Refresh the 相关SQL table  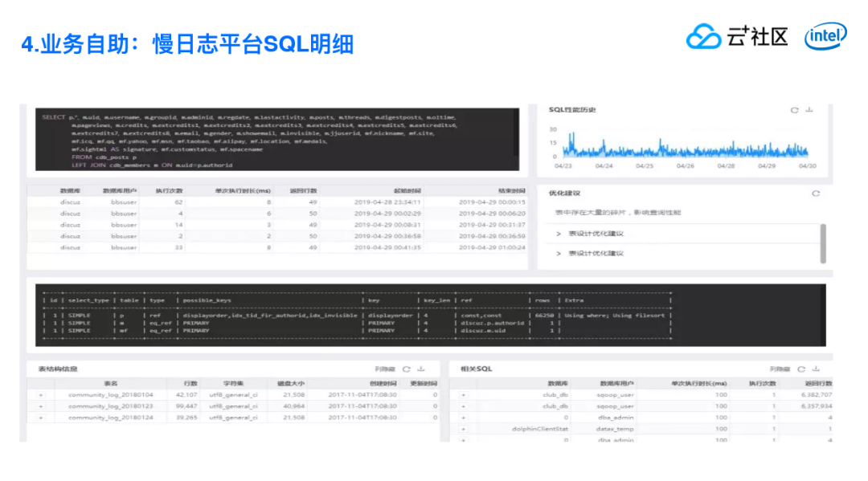[800, 369]
